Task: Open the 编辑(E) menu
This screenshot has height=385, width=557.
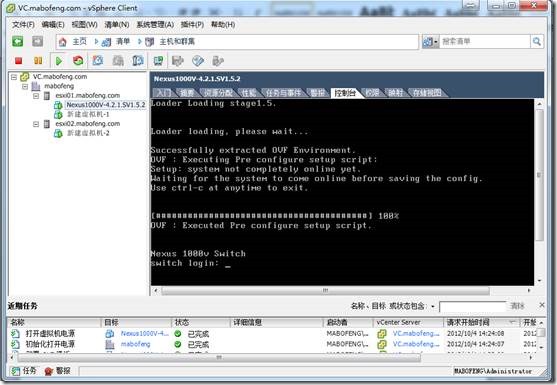Action: point(53,25)
